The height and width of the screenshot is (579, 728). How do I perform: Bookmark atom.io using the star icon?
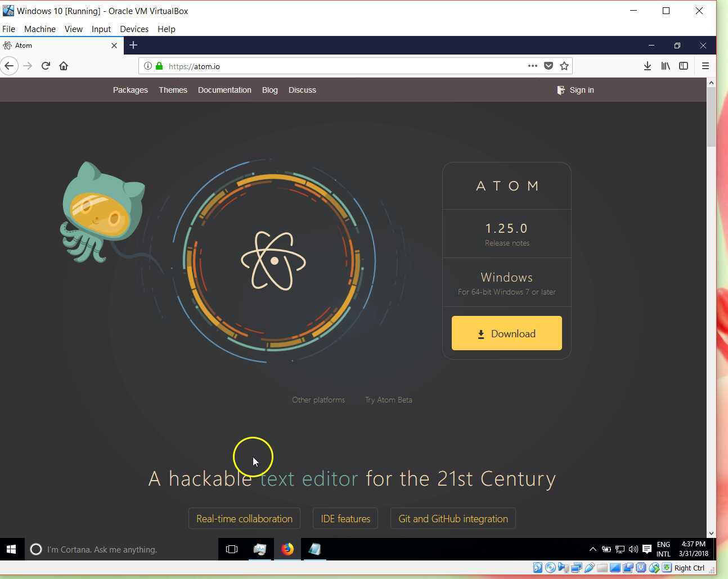point(564,66)
